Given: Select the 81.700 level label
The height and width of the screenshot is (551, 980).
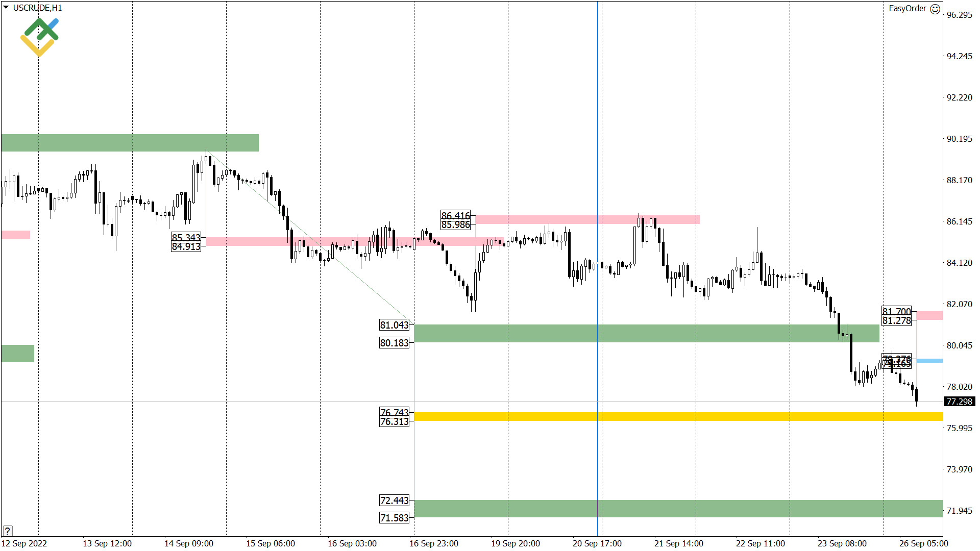Looking at the screenshot, I should tap(896, 311).
